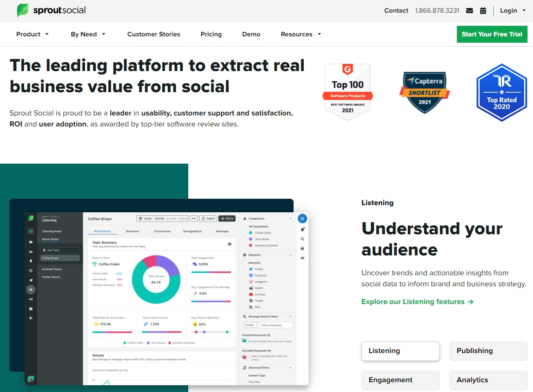The image size is (533, 392).
Task: Collapse the Competitors filter section
Action: point(291,219)
